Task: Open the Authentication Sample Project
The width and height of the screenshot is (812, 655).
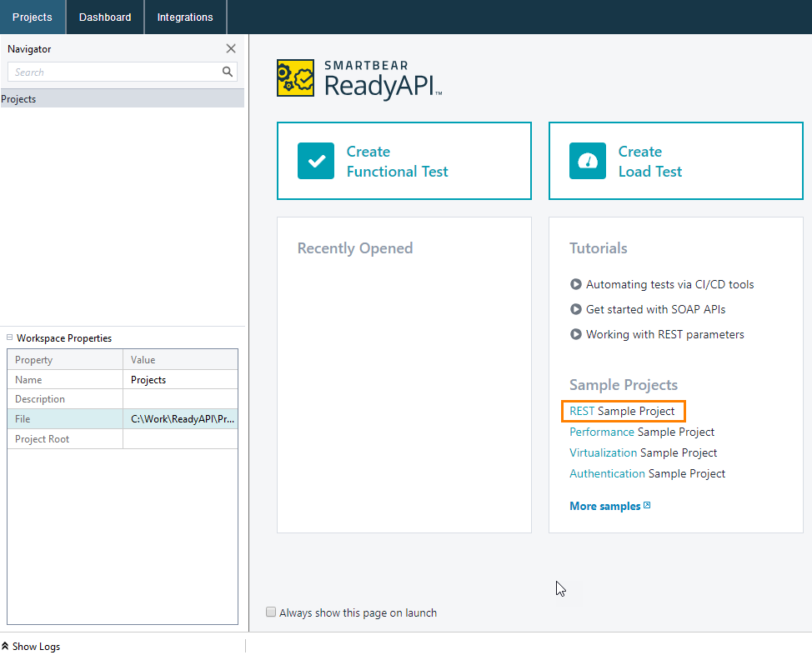Action: pyautogui.click(x=647, y=473)
